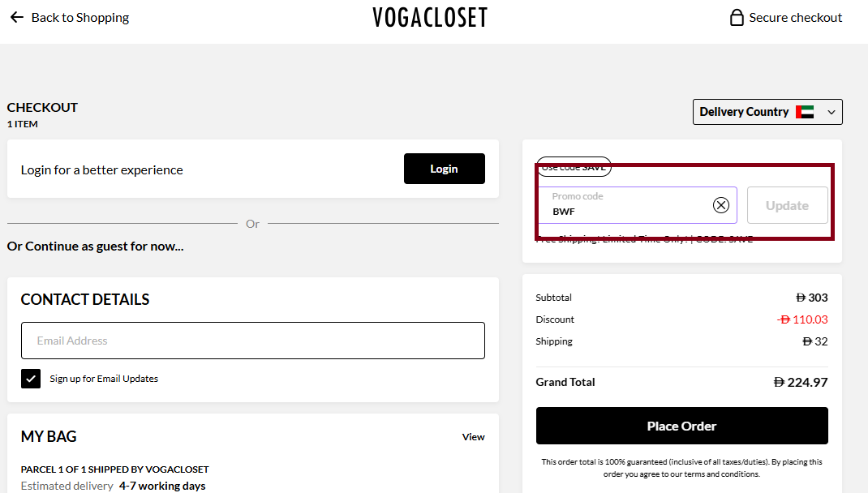Click the dash in the red discount amount
This screenshot has height=493, width=868.
779,319
